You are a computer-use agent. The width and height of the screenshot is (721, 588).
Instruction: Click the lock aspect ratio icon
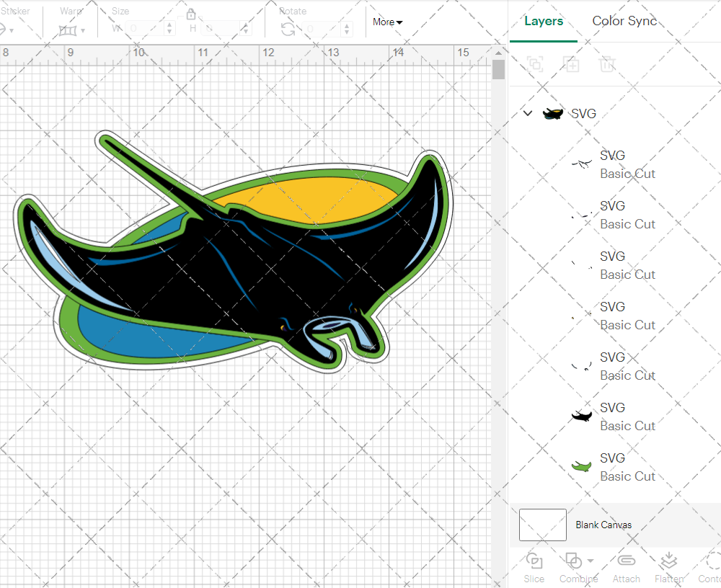(x=191, y=14)
